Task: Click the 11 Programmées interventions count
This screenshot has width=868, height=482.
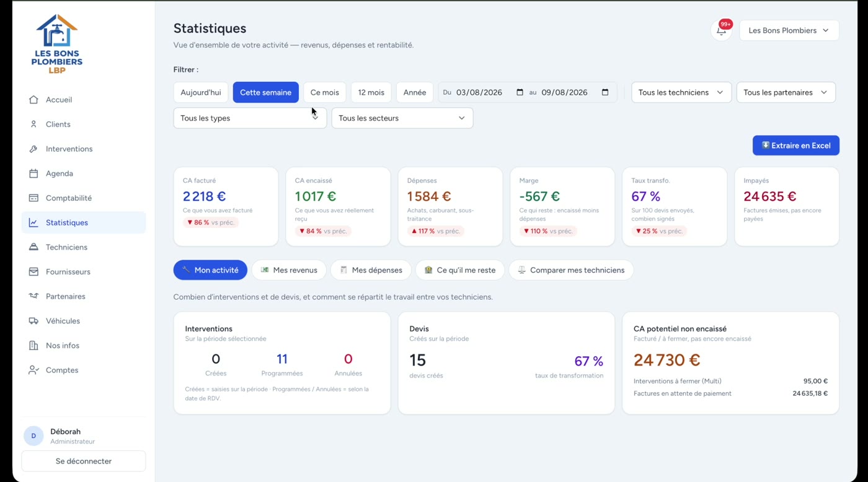Action: click(x=282, y=359)
